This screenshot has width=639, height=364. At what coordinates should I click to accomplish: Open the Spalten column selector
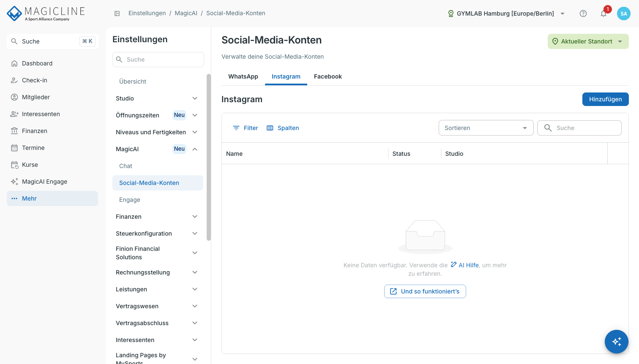[283, 128]
